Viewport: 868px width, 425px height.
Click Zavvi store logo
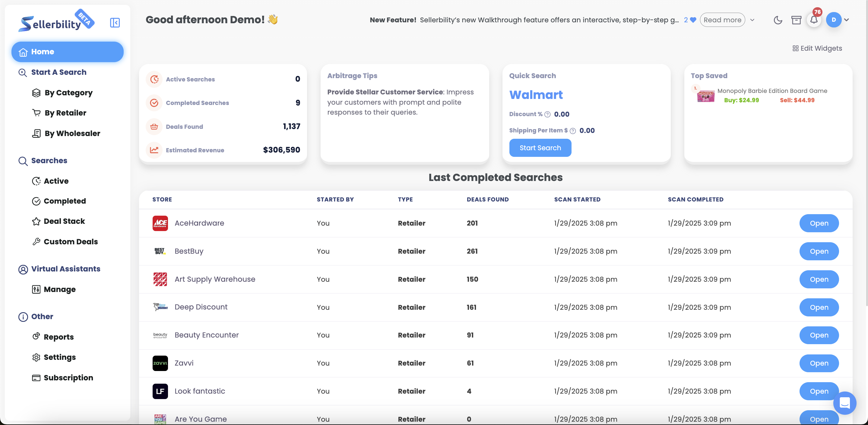[160, 363]
